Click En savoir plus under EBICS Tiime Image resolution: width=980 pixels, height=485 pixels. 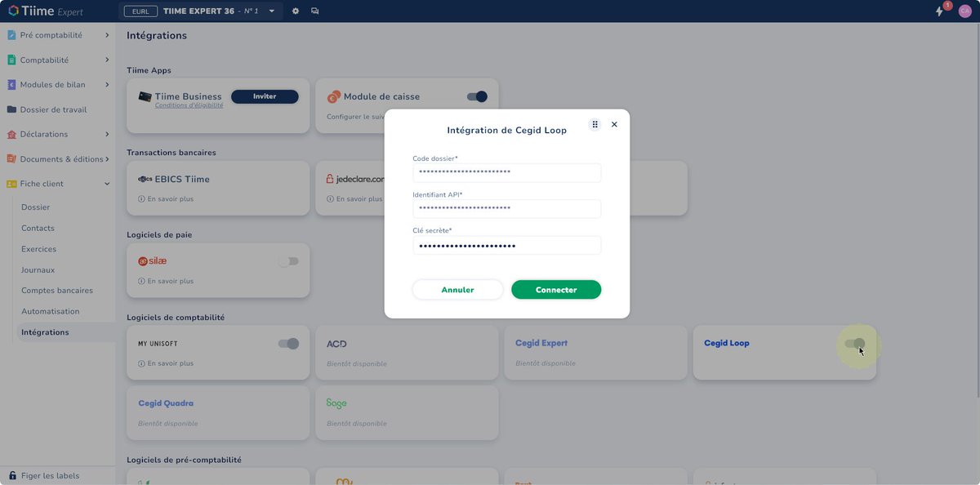click(170, 199)
